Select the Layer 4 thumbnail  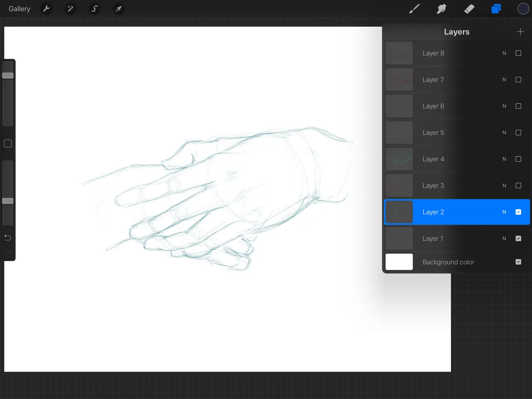[x=399, y=159]
